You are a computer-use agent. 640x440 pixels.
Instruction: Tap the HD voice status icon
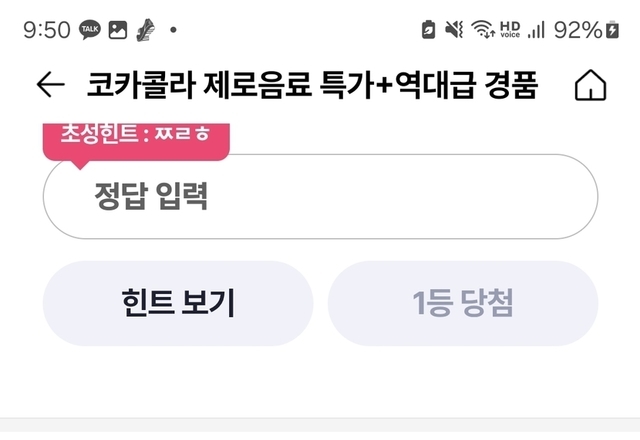(x=510, y=30)
